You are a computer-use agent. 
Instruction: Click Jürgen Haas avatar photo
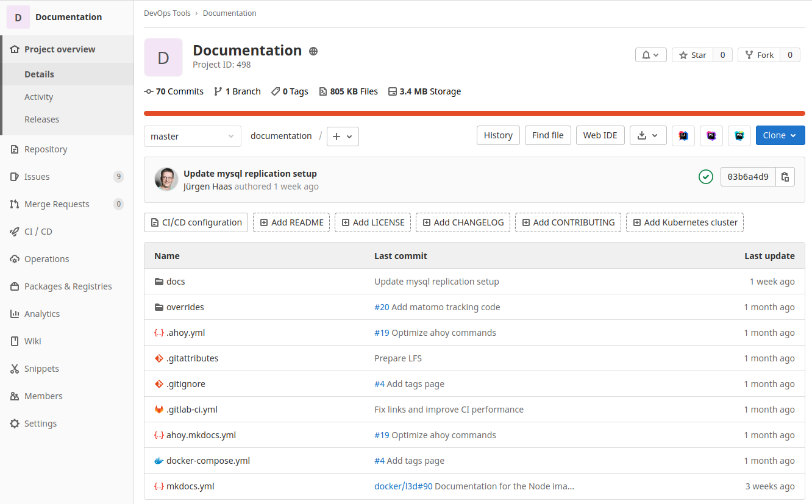coord(166,179)
